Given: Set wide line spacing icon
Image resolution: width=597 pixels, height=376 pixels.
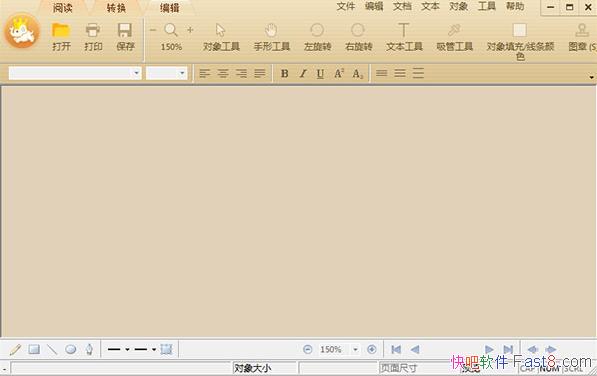Looking at the screenshot, I should (x=418, y=73).
